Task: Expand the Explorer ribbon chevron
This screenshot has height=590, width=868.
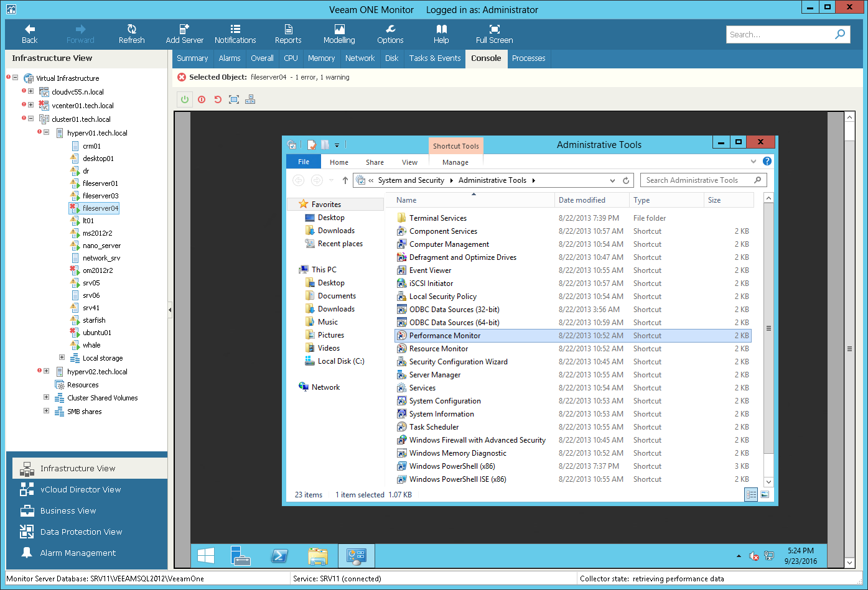Action: pos(754,162)
